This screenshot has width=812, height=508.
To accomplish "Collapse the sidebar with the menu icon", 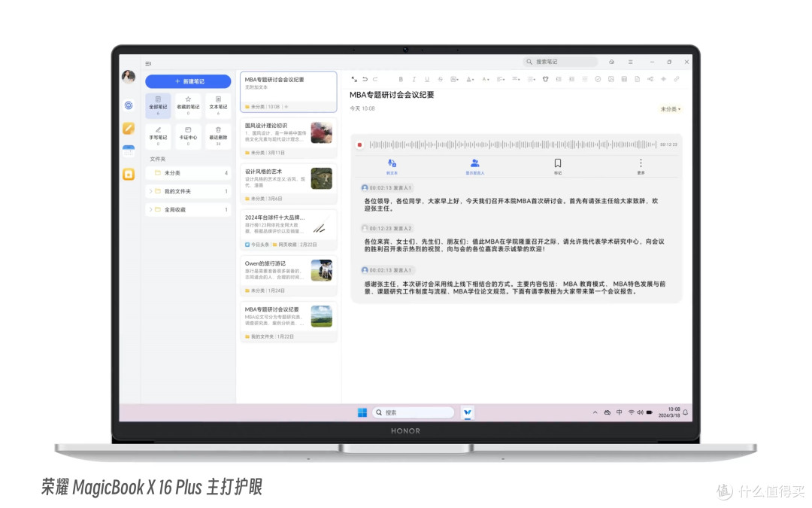I will click(x=148, y=64).
